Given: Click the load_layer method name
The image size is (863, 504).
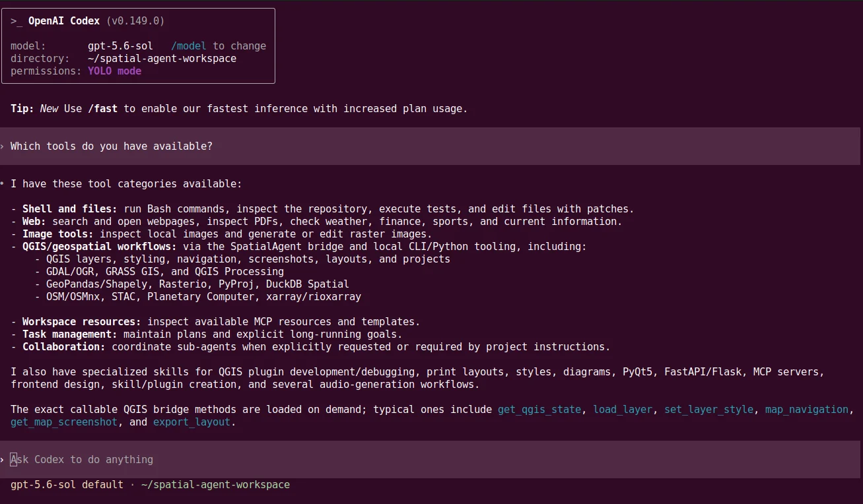Looking at the screenshot, I should click(623, 410).
